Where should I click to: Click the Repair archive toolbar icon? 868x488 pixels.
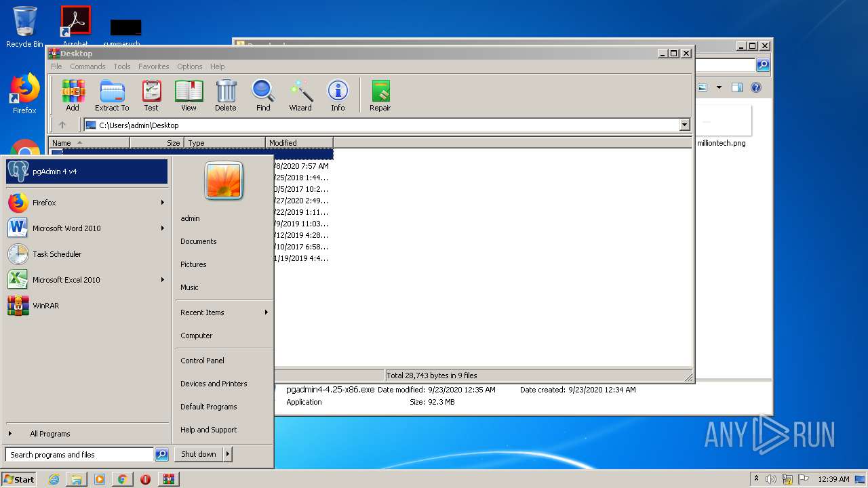coord(380,96)
